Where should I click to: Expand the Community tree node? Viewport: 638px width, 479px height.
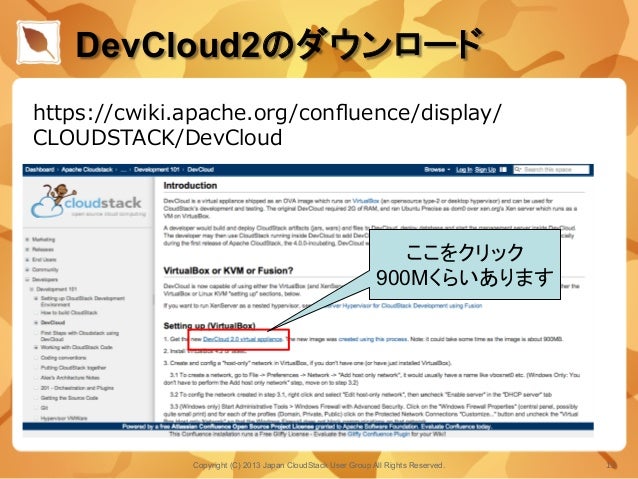point(27,270)
